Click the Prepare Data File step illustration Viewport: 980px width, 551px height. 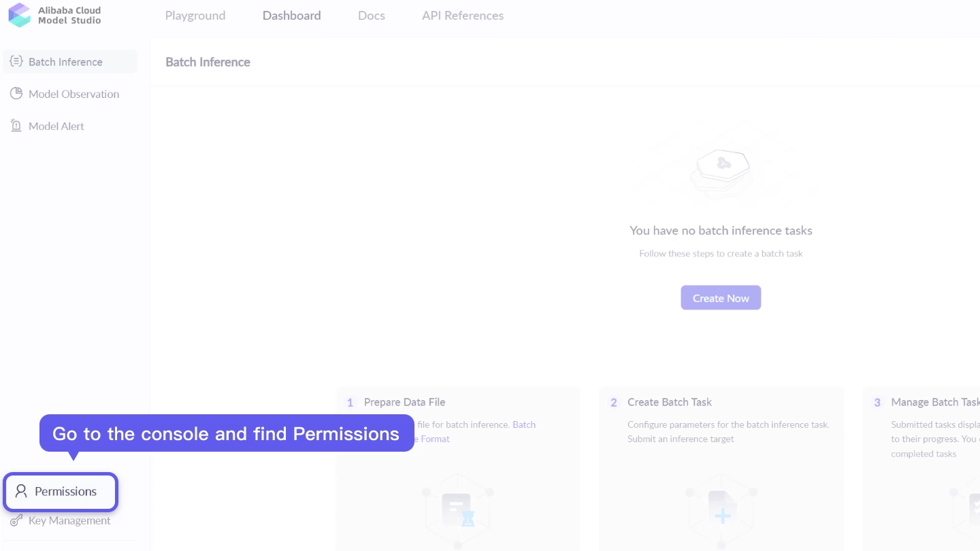(x=457, y=510)
